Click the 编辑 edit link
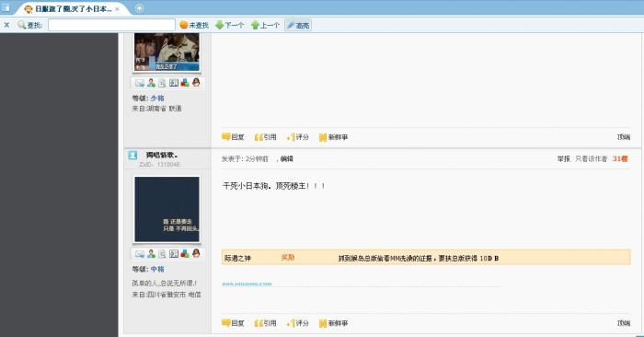Viewport: 644px width, 337px height. coord(287,159)
